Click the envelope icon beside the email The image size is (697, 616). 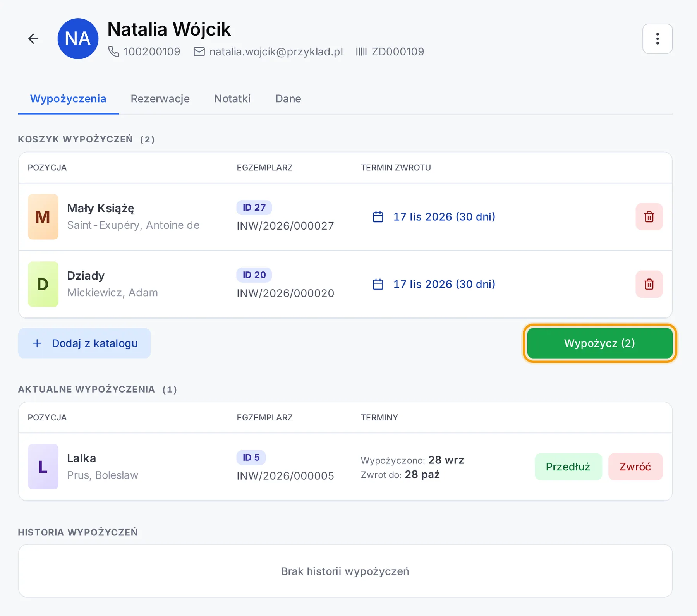pyautogui.click(x=199, y=51)
